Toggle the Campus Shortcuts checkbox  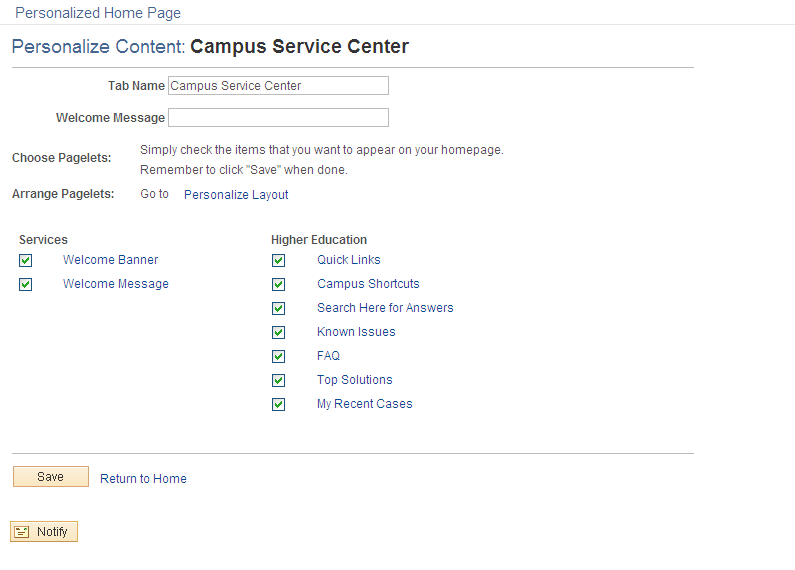[278, 284]
